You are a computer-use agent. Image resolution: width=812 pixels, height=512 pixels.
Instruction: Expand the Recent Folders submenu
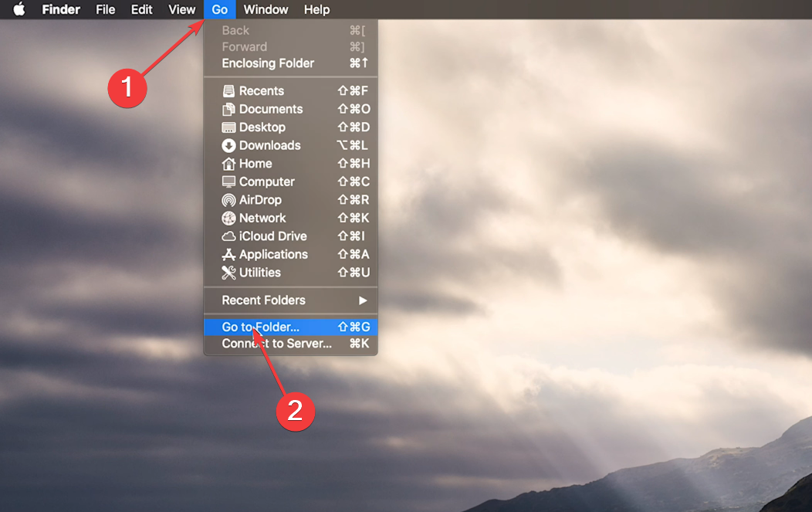(264, 300)
